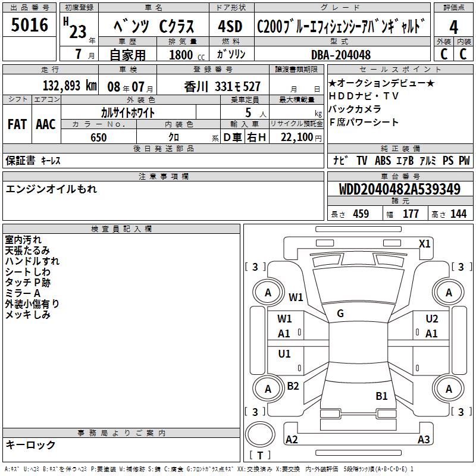Viewport: 476px width, 476px height.
Task: Select the A2 scratch mark on the bumper
Action: point(292,440)
